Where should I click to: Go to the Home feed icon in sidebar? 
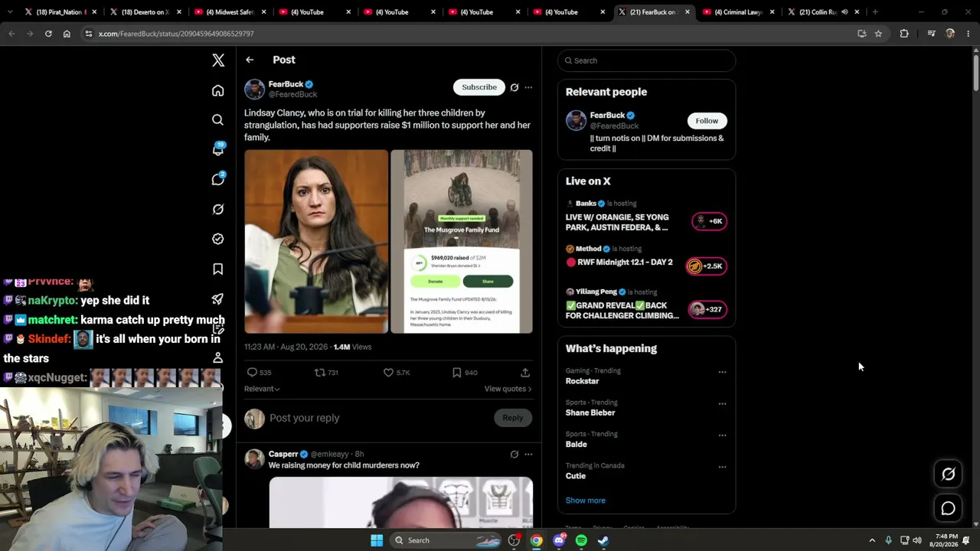point(218,91)
